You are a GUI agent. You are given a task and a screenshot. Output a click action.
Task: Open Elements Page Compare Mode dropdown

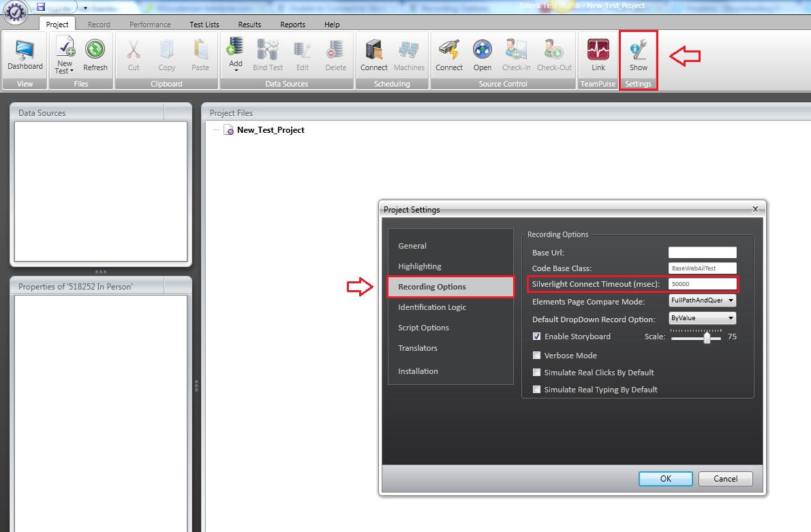pos(702,300)
